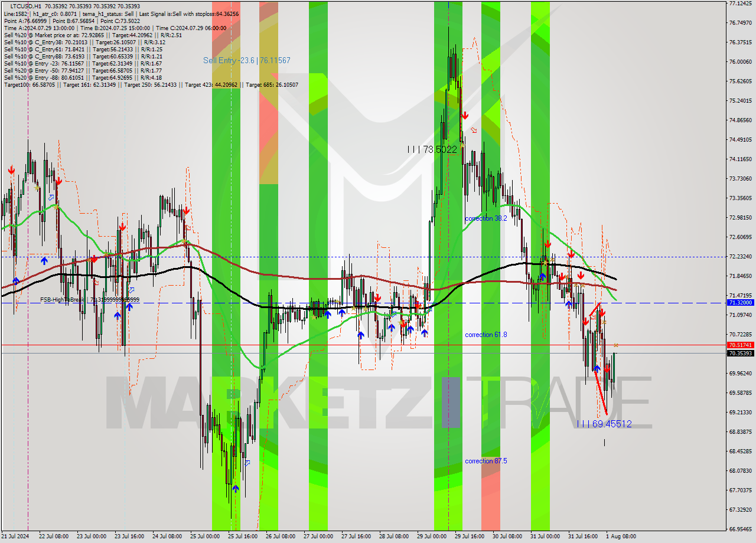
Task: Click the 66.95465 price axis value
Action: [x=740, y=529]
